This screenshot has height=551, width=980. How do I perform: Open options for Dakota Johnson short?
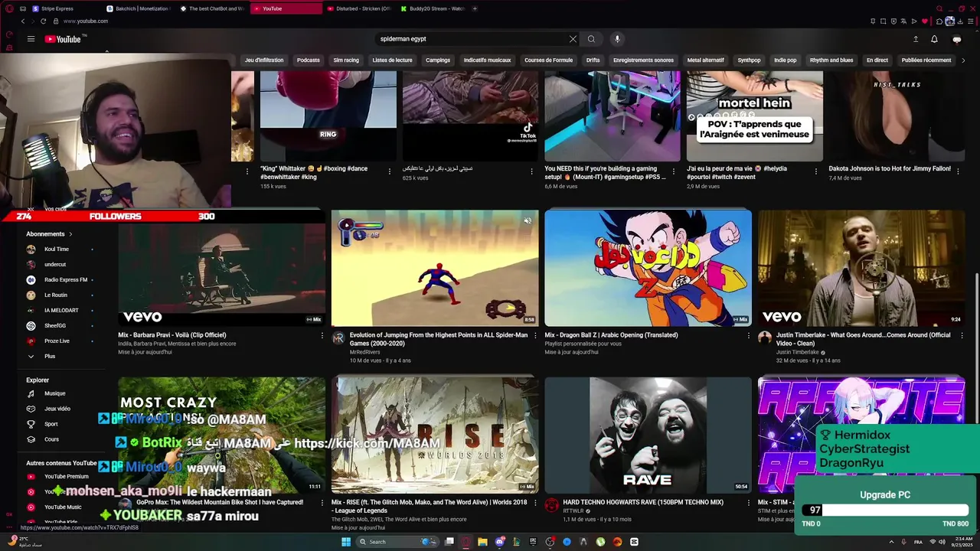coord(959,171)
